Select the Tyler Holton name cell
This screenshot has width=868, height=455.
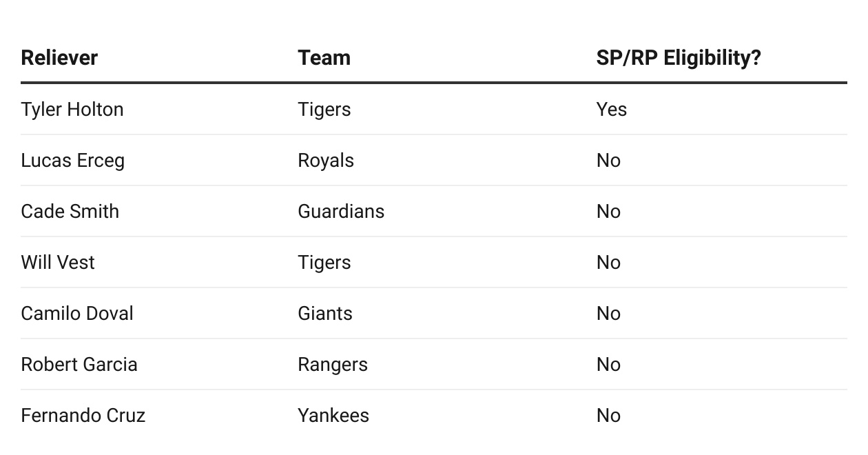(72, 110)
